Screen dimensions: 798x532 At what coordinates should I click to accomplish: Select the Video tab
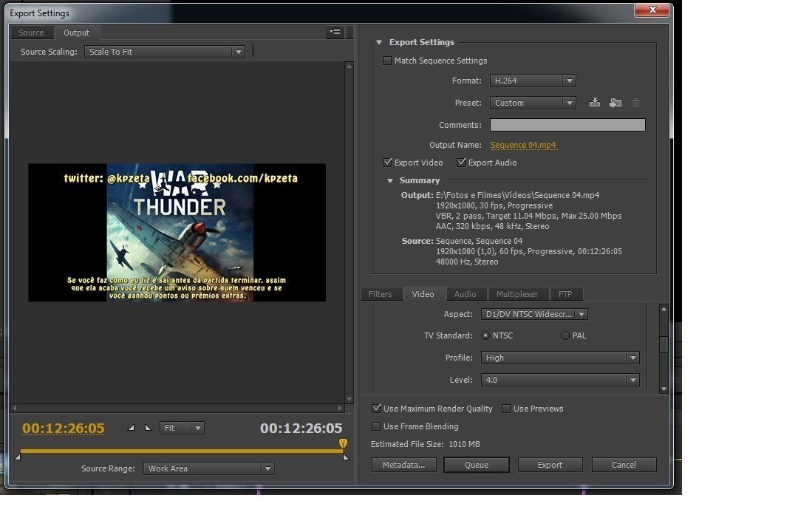[x=423, y=294]
